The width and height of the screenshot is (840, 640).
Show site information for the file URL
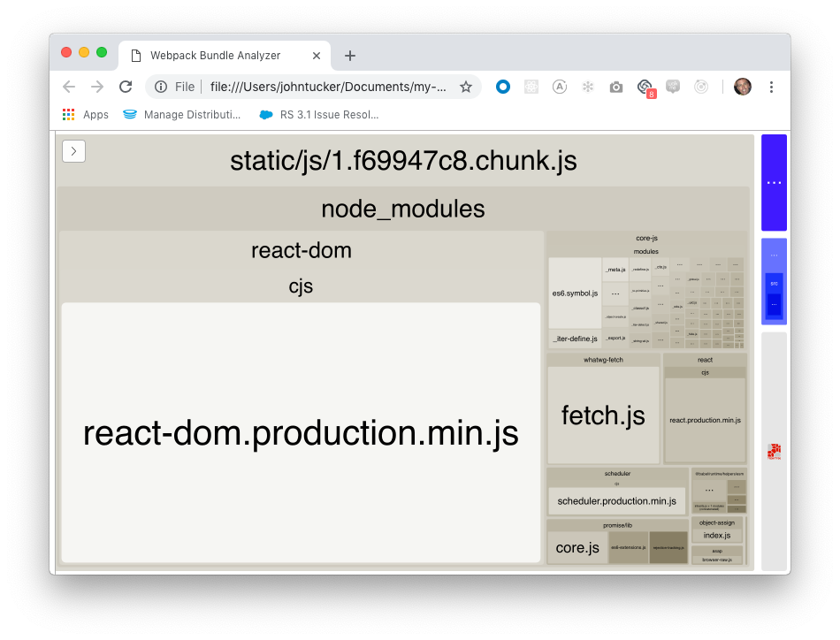point(161,87)
